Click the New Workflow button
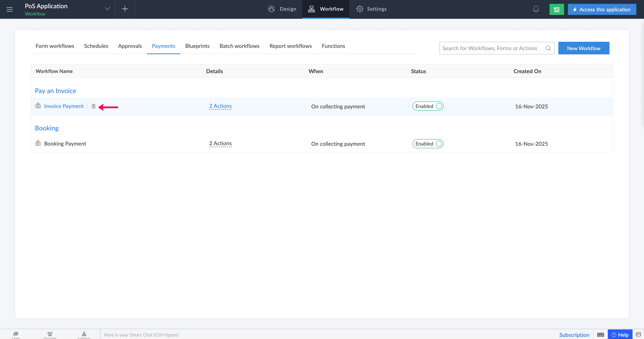The width and height of the screenshot is (644, 339). (x=583, y=48)
